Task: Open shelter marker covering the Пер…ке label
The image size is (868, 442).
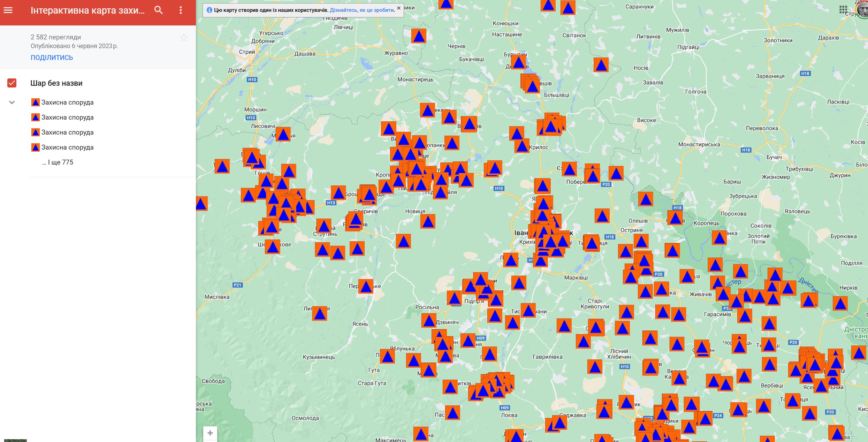Action: (x=366, y=287)
